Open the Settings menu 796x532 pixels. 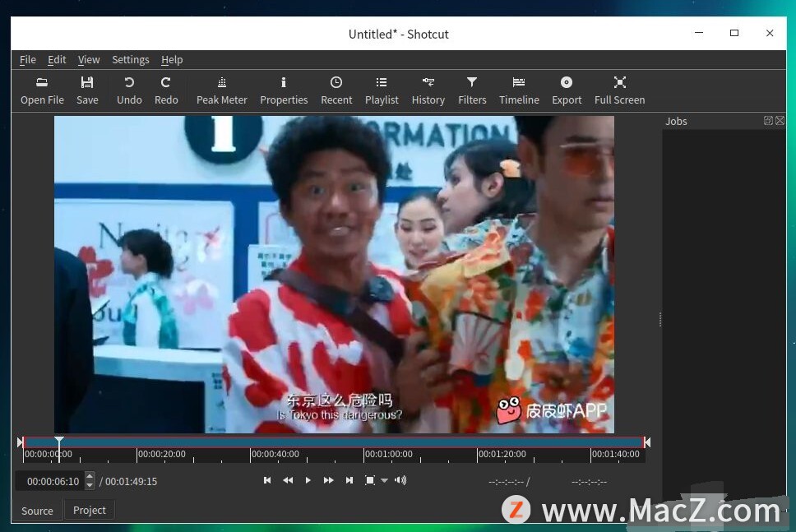pos(131,60)
